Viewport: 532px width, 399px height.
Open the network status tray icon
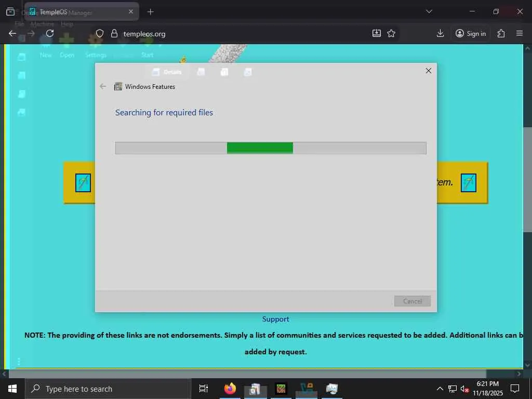pyautogui.click(x=453, y=389)
